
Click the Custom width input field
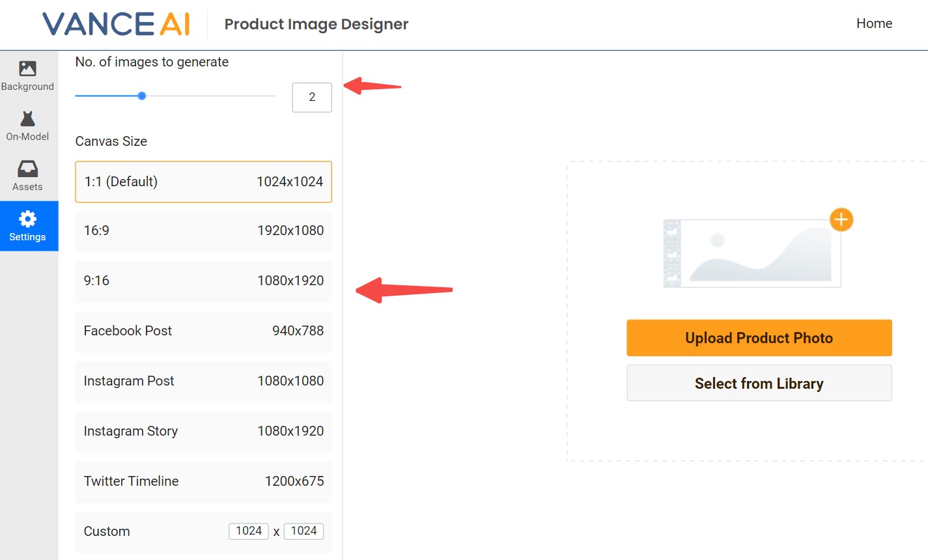tap(249, 531)
